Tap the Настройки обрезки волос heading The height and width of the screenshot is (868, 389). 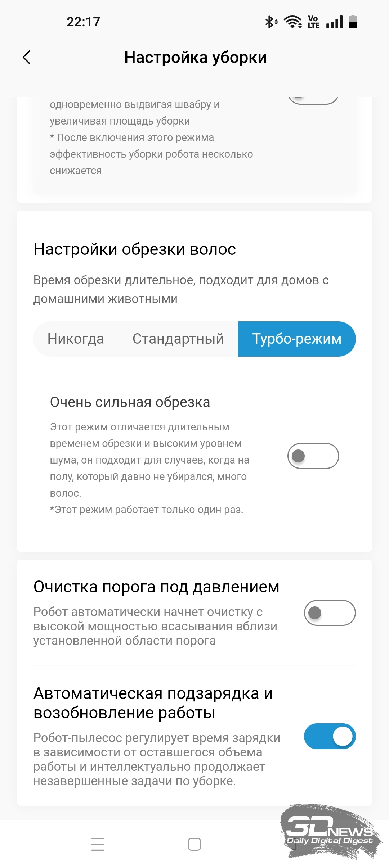pyautogui.click(x=135, y=249)
